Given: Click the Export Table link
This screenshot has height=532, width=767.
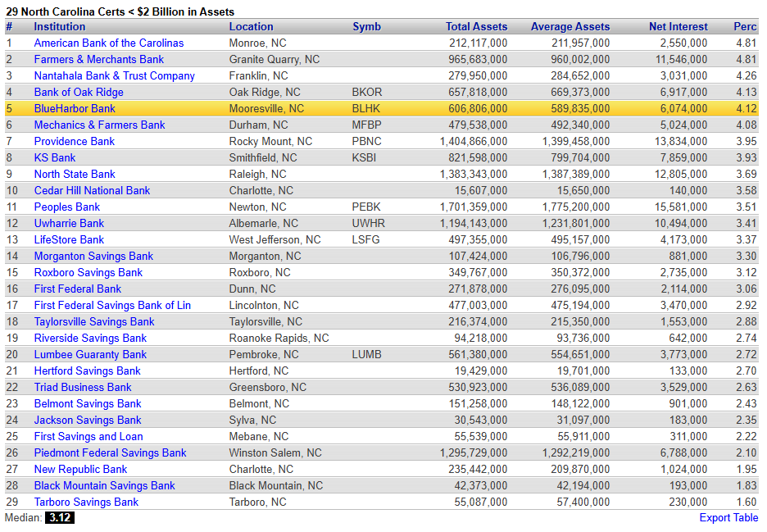Looking at the screenshot, I should point(728,518).
